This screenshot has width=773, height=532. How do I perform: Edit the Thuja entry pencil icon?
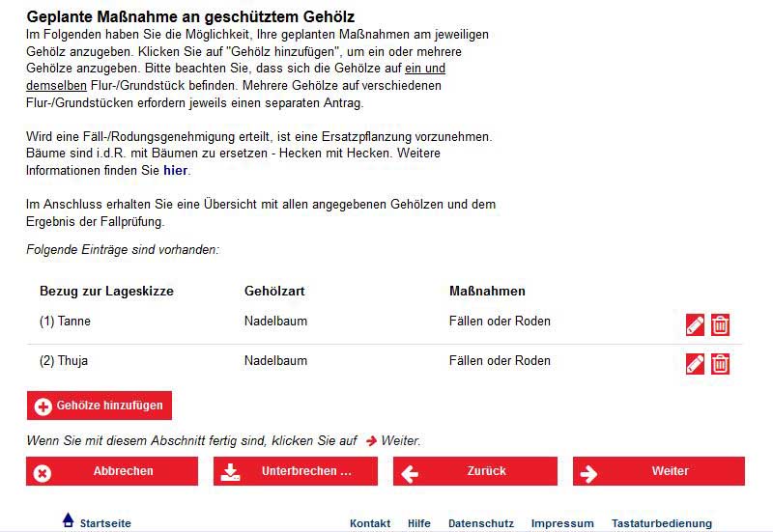coord(695,364)
